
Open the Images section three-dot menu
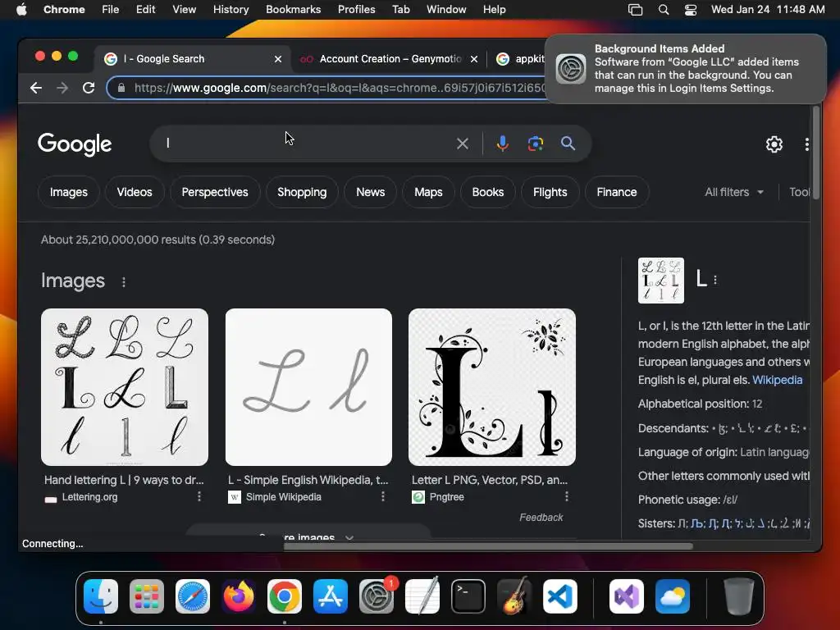pyautogui.click(x=124, y=282)
